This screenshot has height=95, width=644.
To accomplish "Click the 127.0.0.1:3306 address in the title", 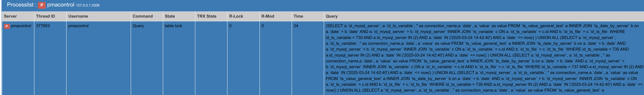I will (x=88, y=5).
